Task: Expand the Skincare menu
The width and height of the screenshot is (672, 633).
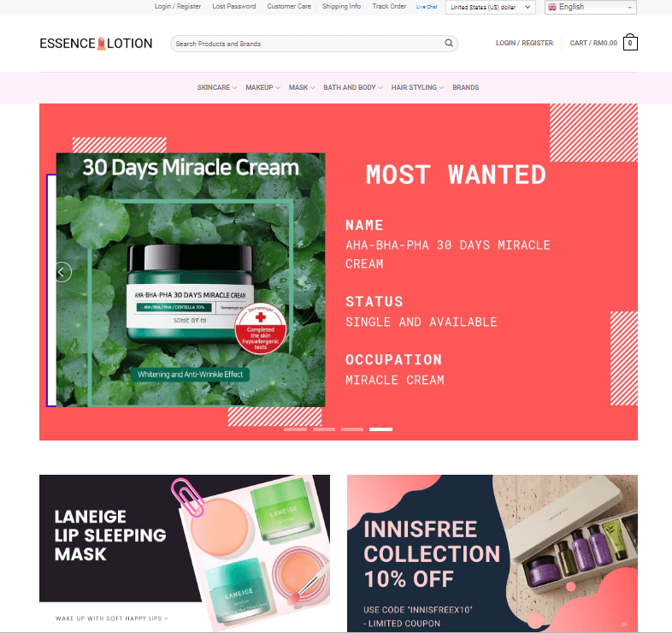Action: click(217, 87)
